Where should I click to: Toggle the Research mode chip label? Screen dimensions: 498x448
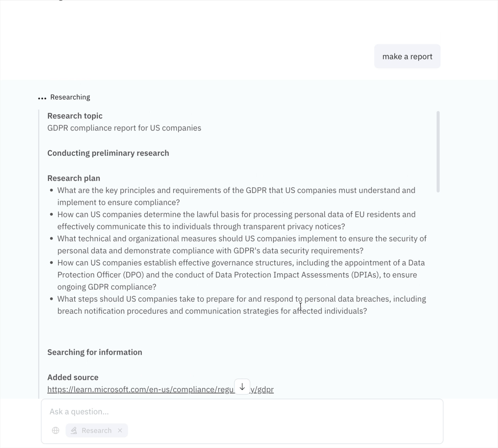pyautogui.click(x=97, y=430)
